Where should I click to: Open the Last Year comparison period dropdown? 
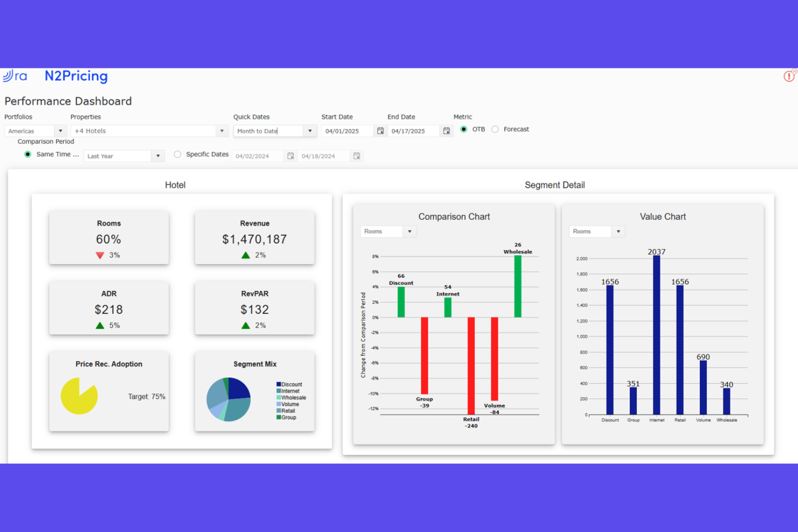157,156
